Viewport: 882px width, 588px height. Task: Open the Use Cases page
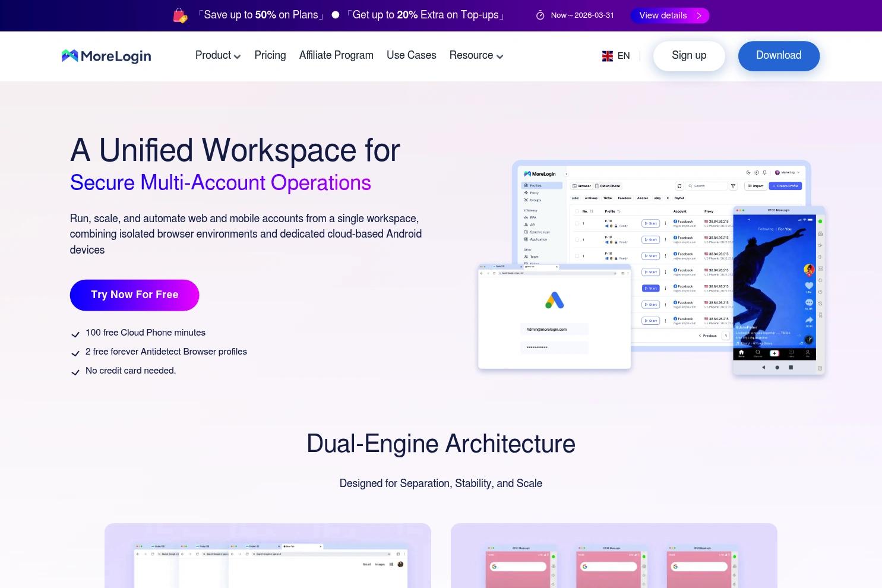coord(412,55)
